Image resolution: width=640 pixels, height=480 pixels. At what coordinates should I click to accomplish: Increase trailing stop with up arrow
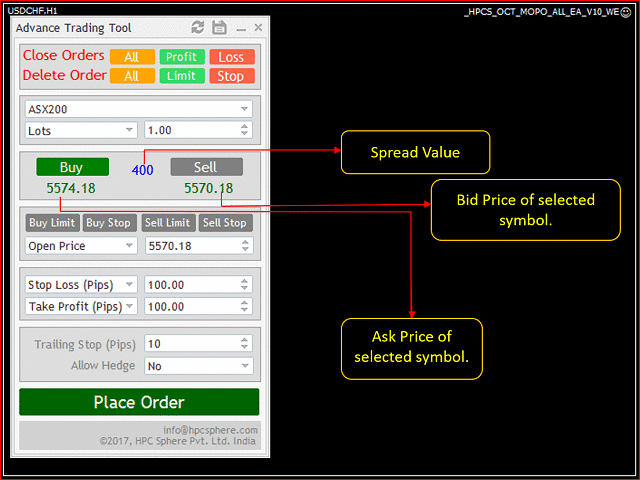pos(244,340)
